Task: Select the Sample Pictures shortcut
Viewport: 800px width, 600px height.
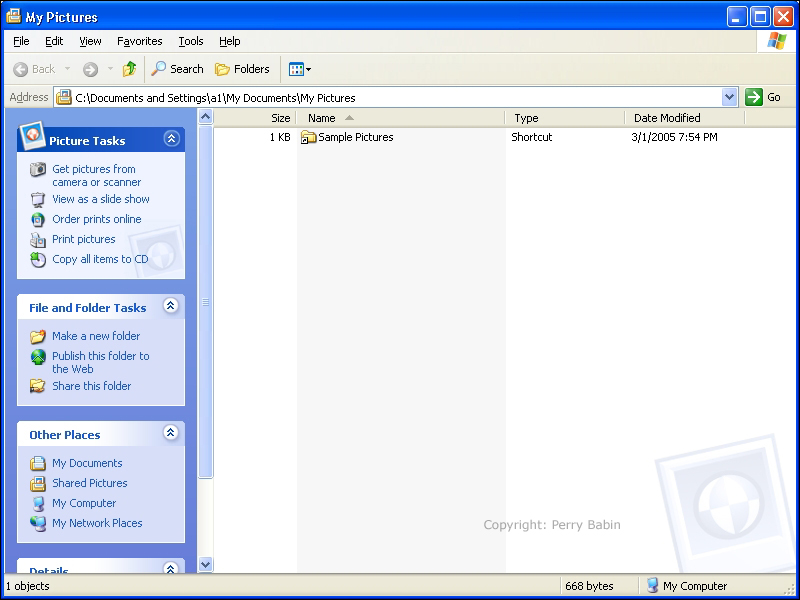Action: [x=356, y=137]
